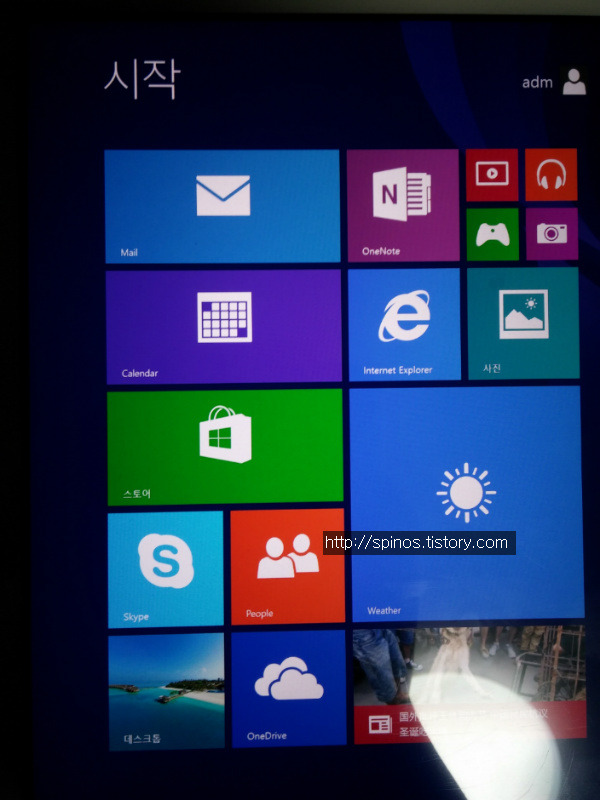The image size is (600, 800).
Task: Open the People tile
Action: point(288,567)
